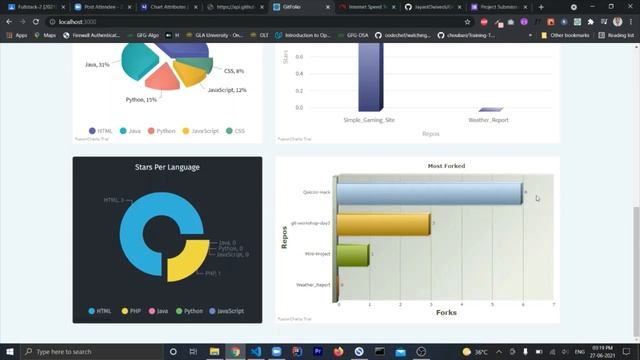
Task: Open Zoom from the taskbar
Action: (x=276, y=351)
